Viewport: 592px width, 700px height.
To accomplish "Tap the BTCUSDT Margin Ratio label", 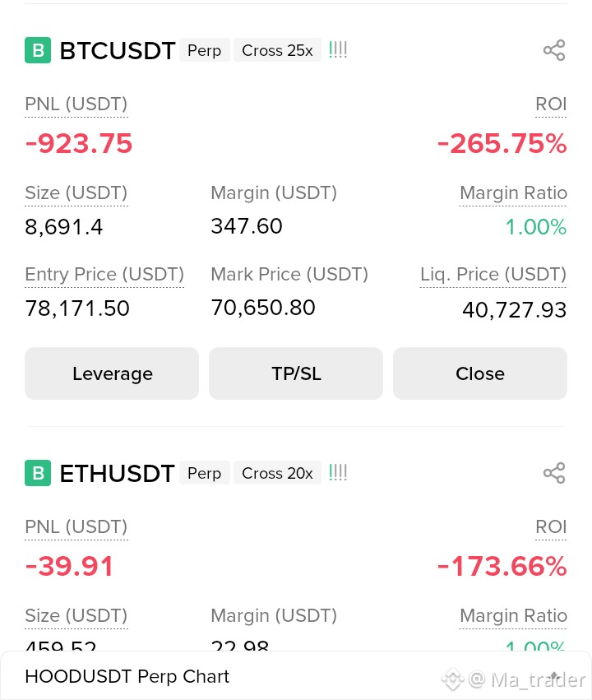I will [x=513, y=193].
